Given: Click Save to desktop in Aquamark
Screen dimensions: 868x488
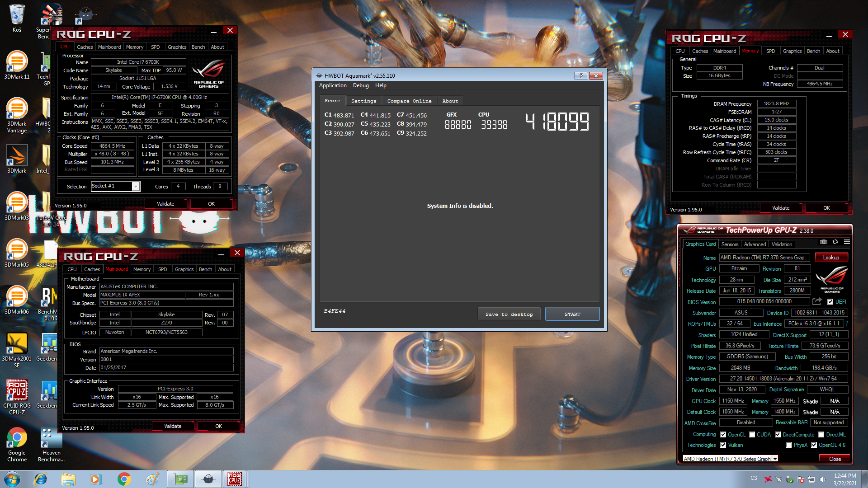Looking at the screenshot, I should point(509,314).
